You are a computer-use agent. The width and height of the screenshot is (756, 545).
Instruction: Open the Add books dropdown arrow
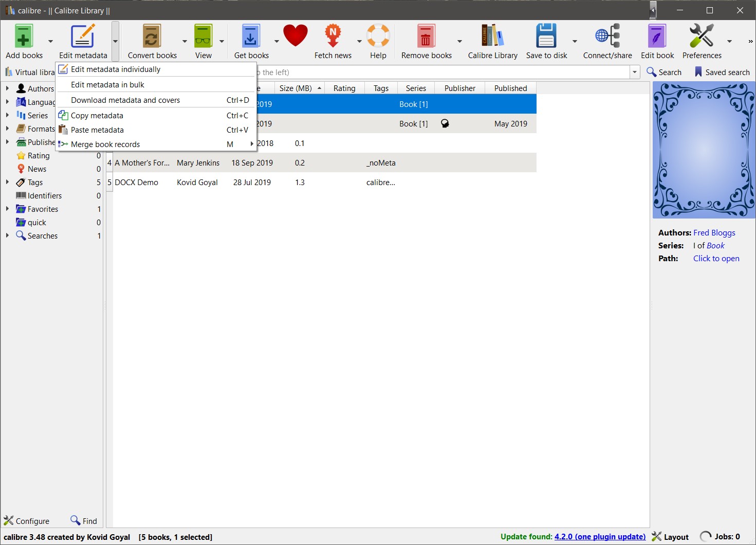tap(50, 41)
